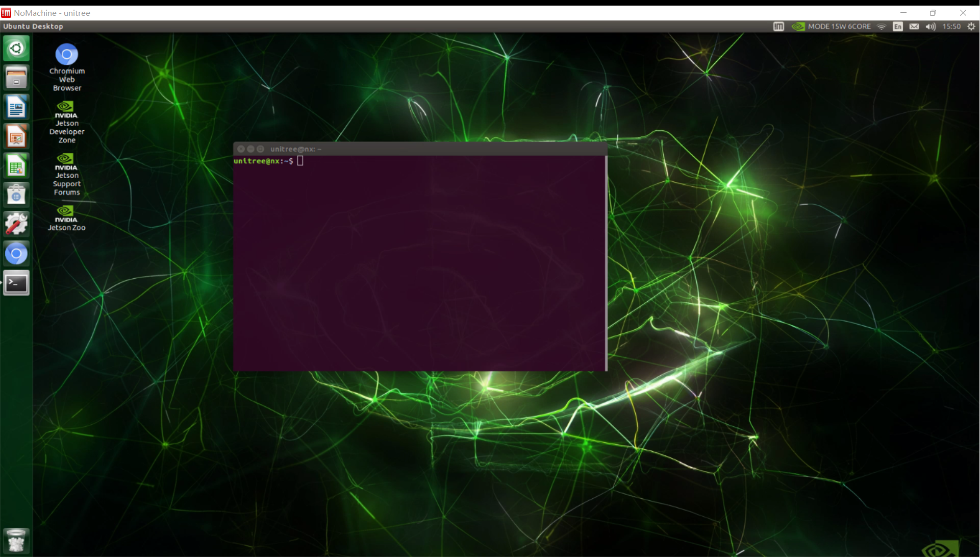Image resolution: width=980 pixels, height=557 pixels.
Task: Open the sound volume indicator
Action: 931,26
